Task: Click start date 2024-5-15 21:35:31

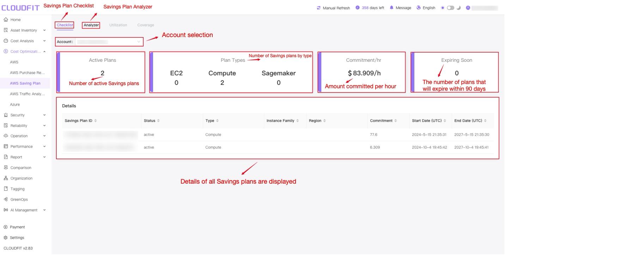Action: tap(429, 135)
